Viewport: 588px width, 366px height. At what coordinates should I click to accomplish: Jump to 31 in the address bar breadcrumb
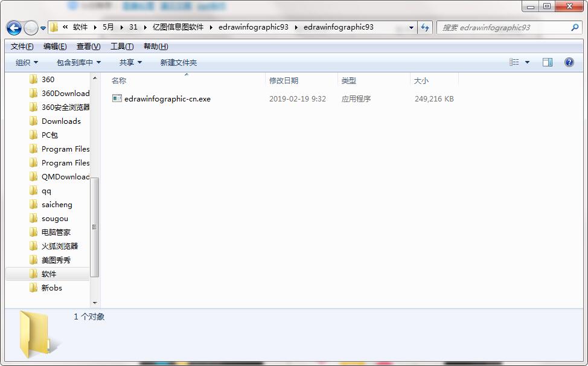click(133, 27)
